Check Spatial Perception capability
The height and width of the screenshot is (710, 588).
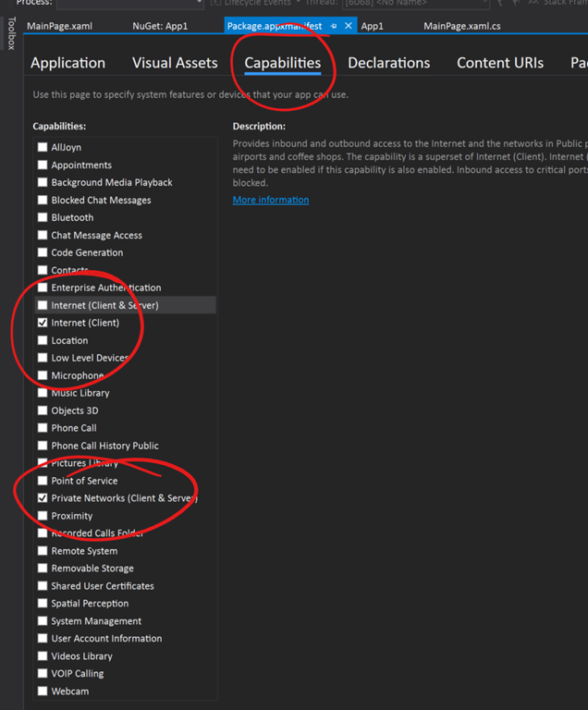tap(43, 603)
